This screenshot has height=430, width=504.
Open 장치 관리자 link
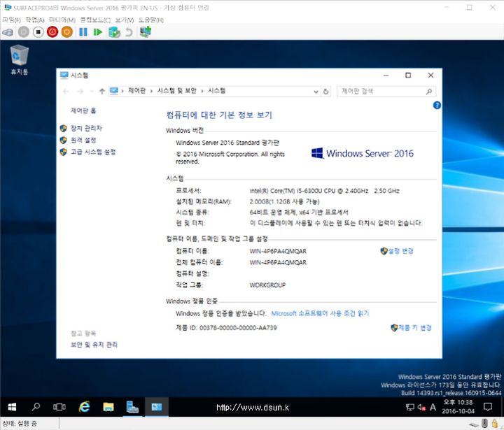click(86, 129)
